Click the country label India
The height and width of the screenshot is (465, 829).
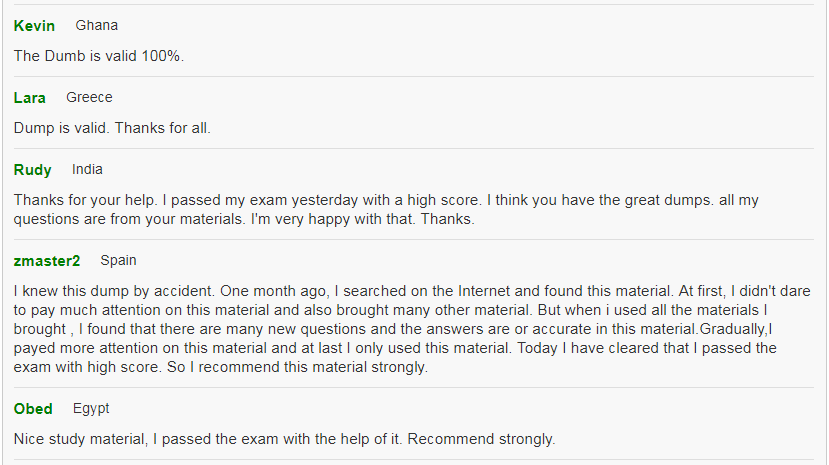point(87,170)
